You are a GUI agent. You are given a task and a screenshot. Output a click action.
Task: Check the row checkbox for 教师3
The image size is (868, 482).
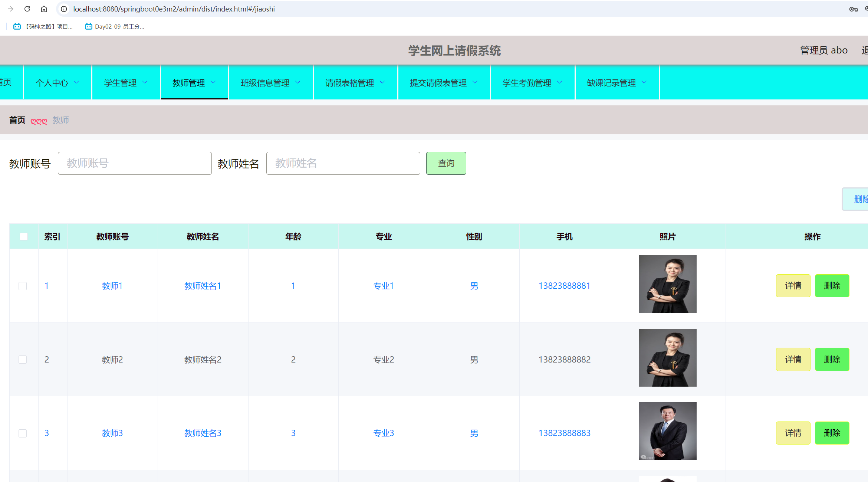point(23,433)
